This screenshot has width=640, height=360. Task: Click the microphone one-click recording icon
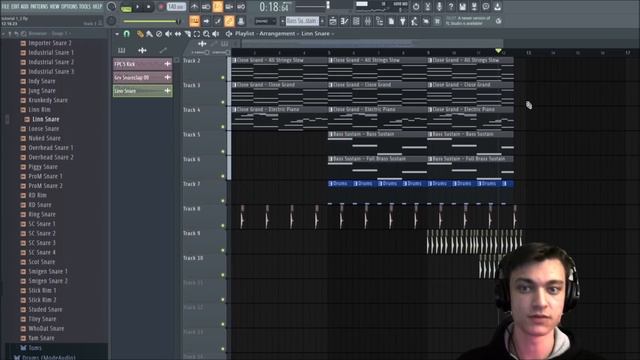pyautogui.click(x=440, y=7)
